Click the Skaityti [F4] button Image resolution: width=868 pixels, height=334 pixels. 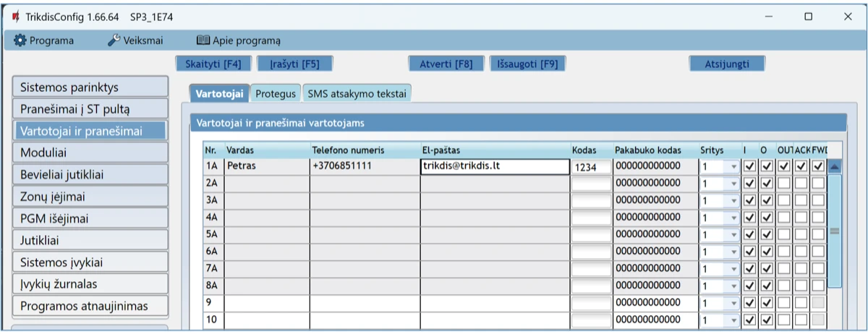(x=213, y=64)
